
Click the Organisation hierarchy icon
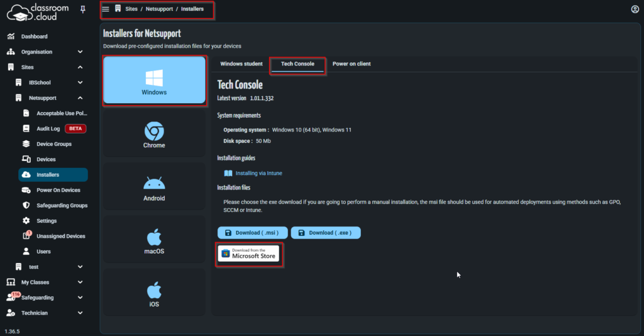11,52
